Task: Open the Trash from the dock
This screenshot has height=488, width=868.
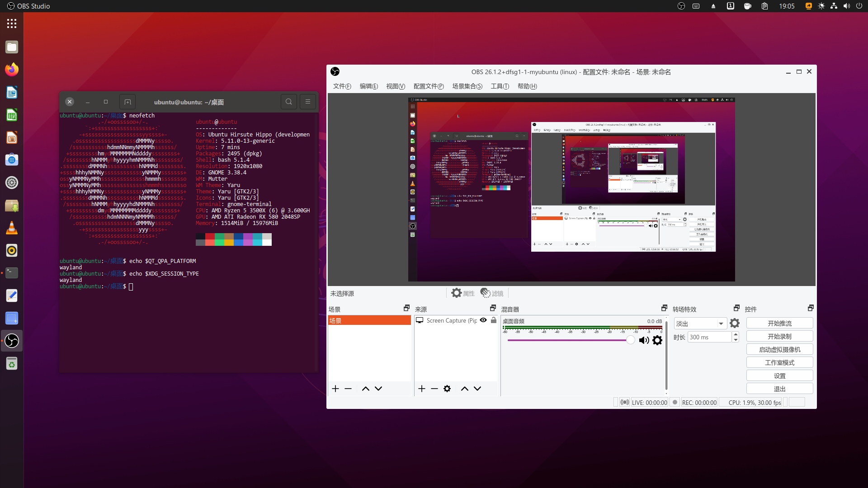Action: pos(12,363)
